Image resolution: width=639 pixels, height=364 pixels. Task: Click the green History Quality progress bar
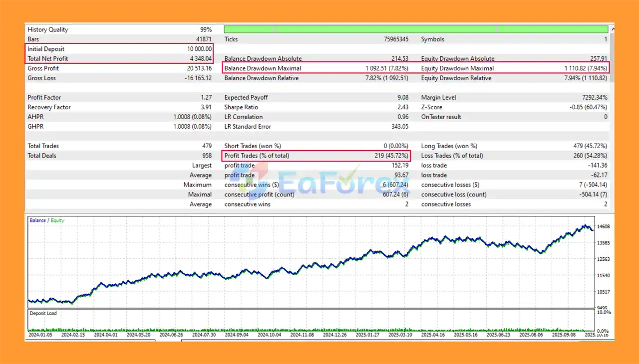[x=415, y=29]
